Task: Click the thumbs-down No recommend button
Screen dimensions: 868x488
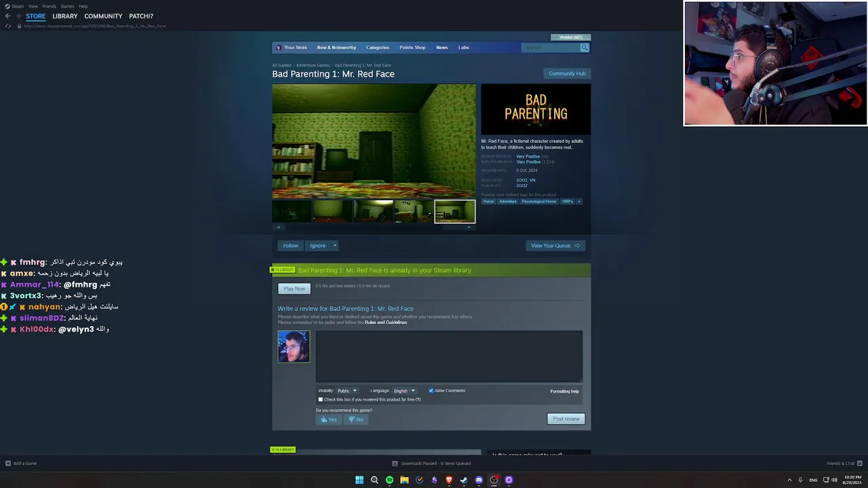Action: tap(356, 420)
